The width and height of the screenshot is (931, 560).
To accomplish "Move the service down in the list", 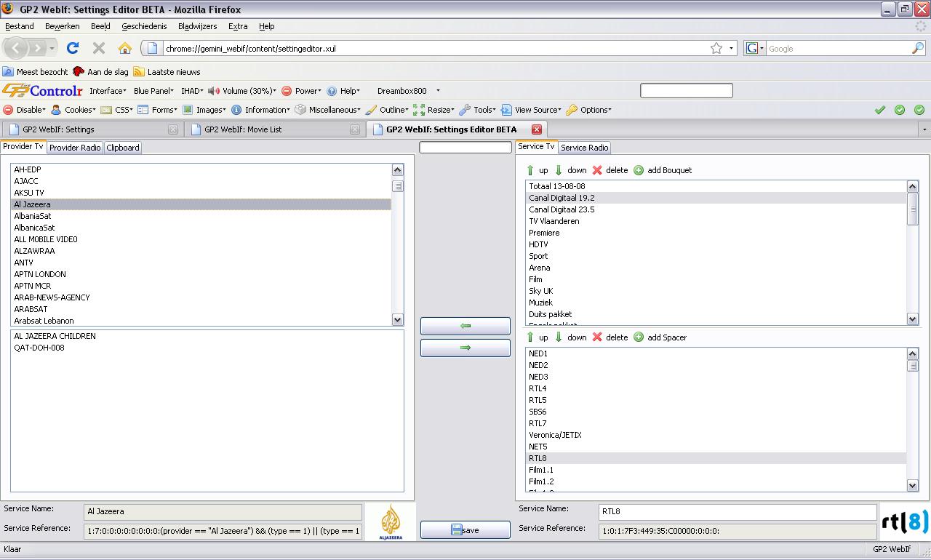I will 571,337.
